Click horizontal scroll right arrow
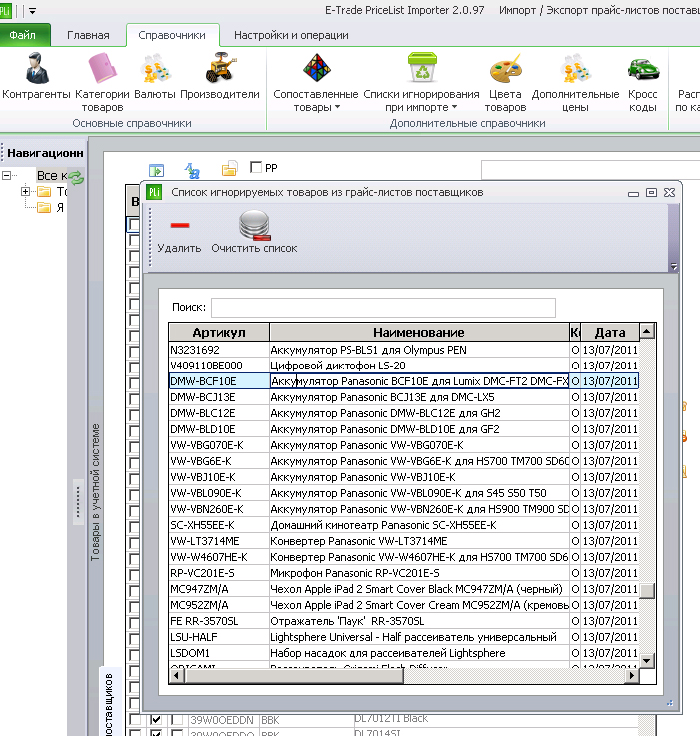The width and height of the screenshot is (700, 736). (632, 675)
